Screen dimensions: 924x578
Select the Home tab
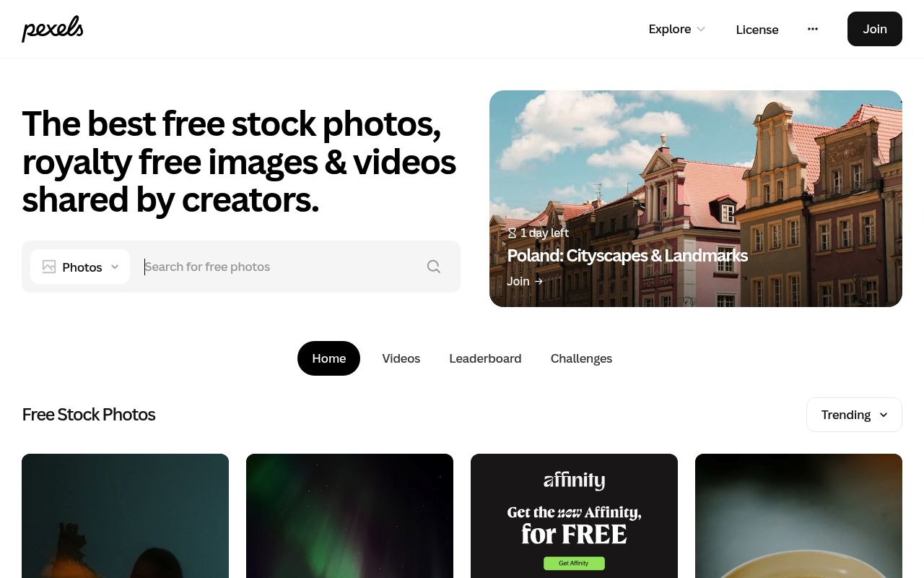[x=328, y=358]
